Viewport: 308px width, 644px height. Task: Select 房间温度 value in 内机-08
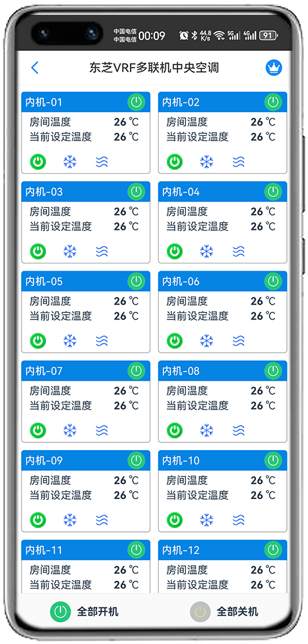click(263, 391)
